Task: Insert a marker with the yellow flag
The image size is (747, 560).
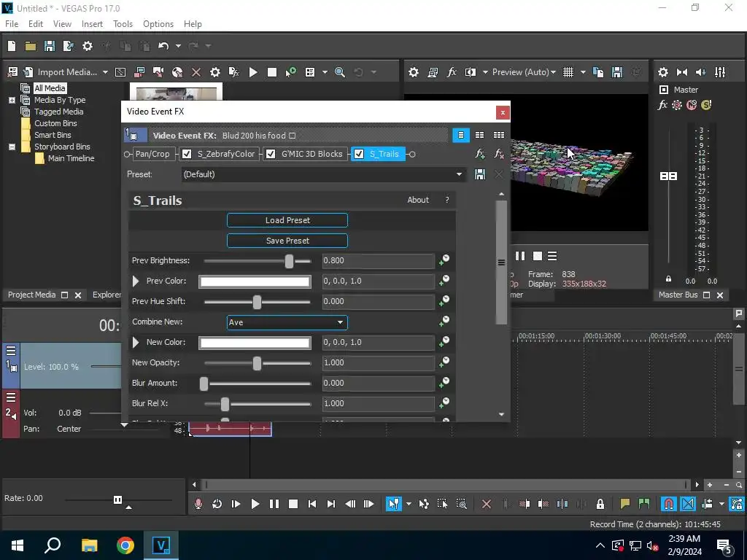Action: click(x=625, y=504)
